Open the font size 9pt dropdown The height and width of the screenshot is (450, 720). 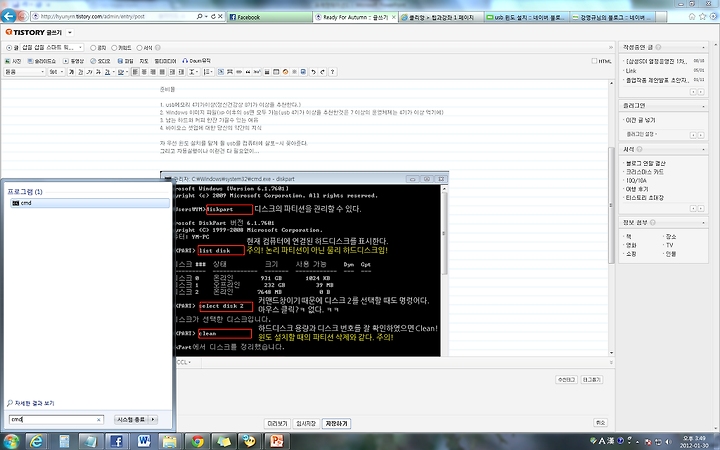(x=56, y=72)
